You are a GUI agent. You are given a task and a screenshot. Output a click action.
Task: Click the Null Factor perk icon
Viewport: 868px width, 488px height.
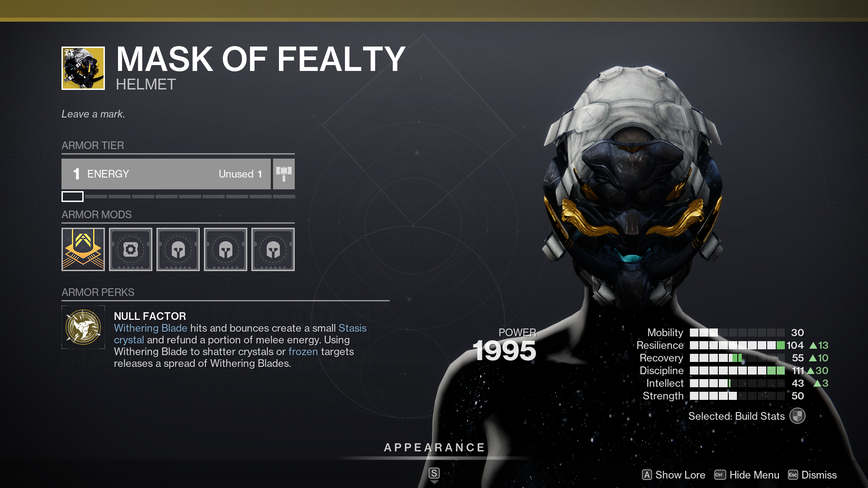click(83, 327)
